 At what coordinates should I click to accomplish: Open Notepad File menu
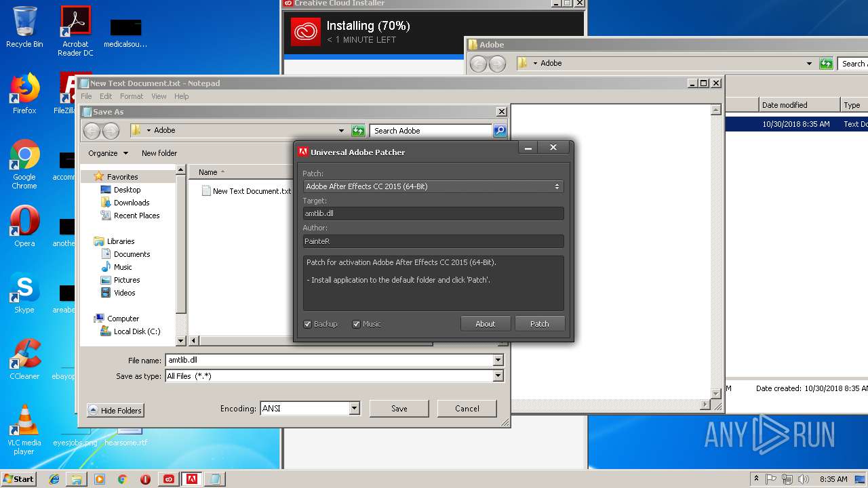click(86, 96)
